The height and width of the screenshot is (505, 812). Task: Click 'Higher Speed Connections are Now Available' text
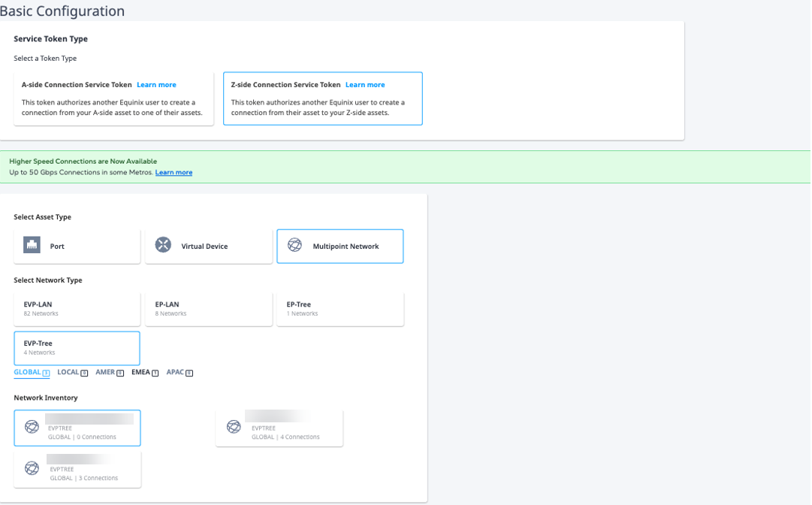click(x=83, y=162)
